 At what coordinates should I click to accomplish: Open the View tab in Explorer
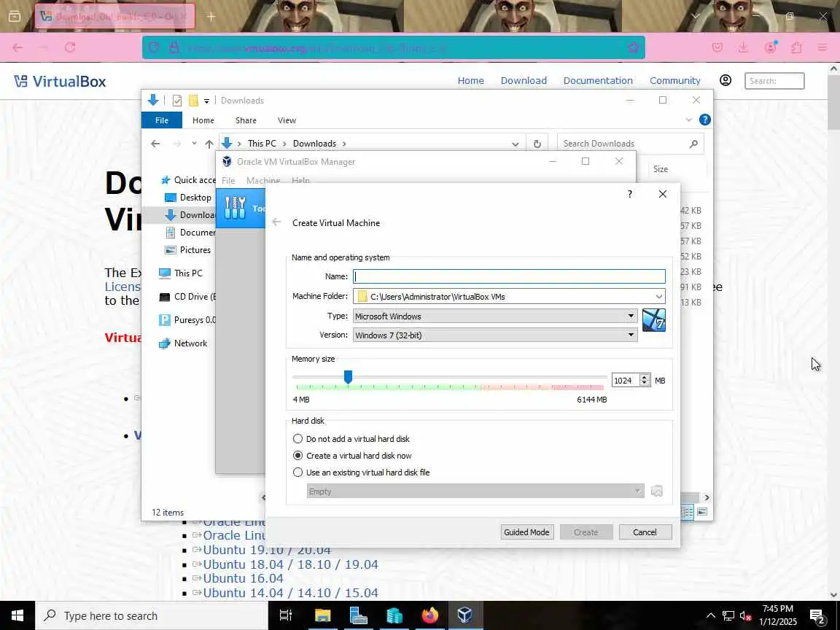click(287, 120)
